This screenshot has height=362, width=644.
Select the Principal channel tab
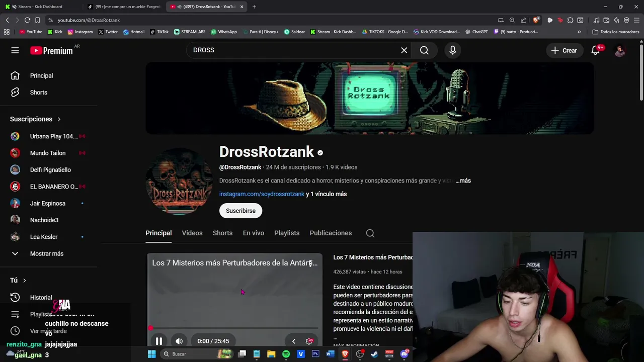coord(158,233)
